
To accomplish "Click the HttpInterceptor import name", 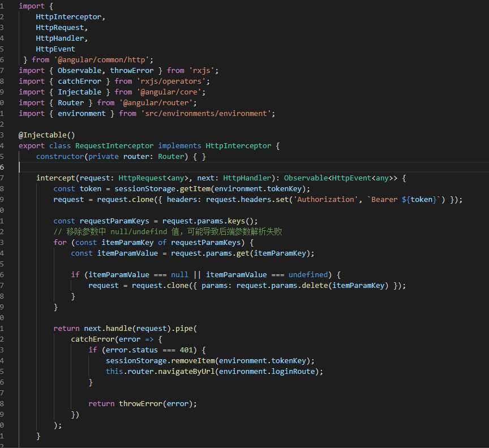I will point(68,17).
